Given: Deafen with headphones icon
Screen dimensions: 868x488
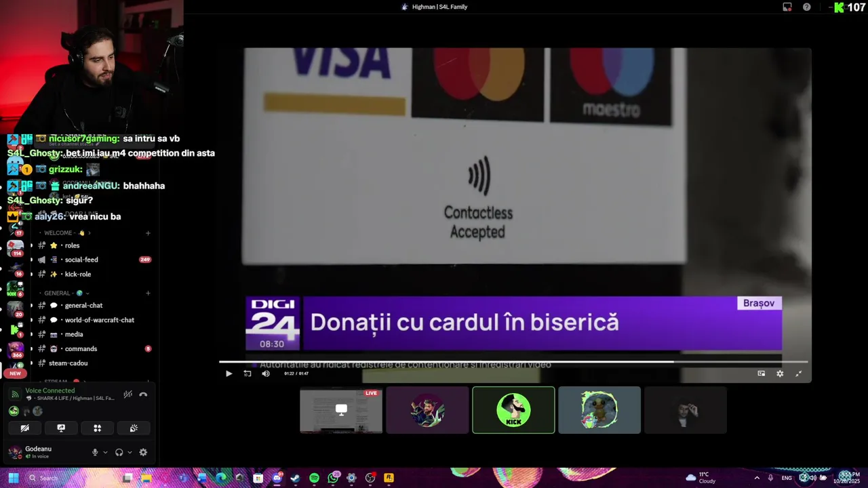Looking at the screenshot, I should coord(119,452).
